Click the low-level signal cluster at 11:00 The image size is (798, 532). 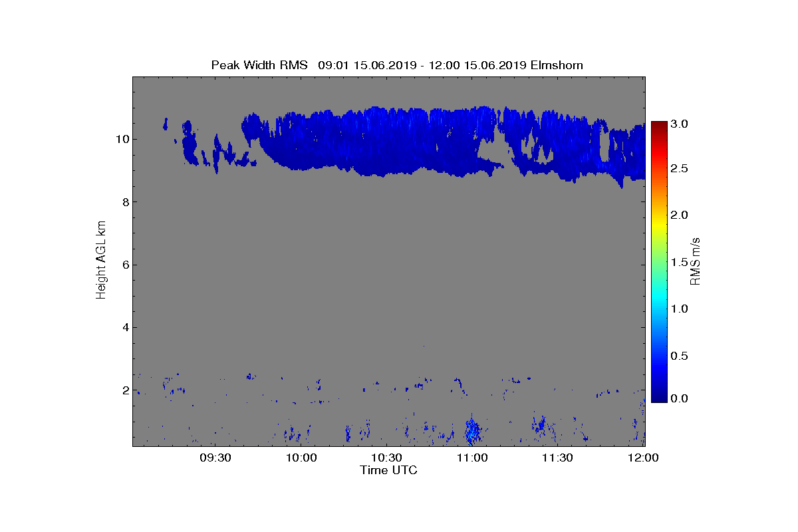click(473, 430)
